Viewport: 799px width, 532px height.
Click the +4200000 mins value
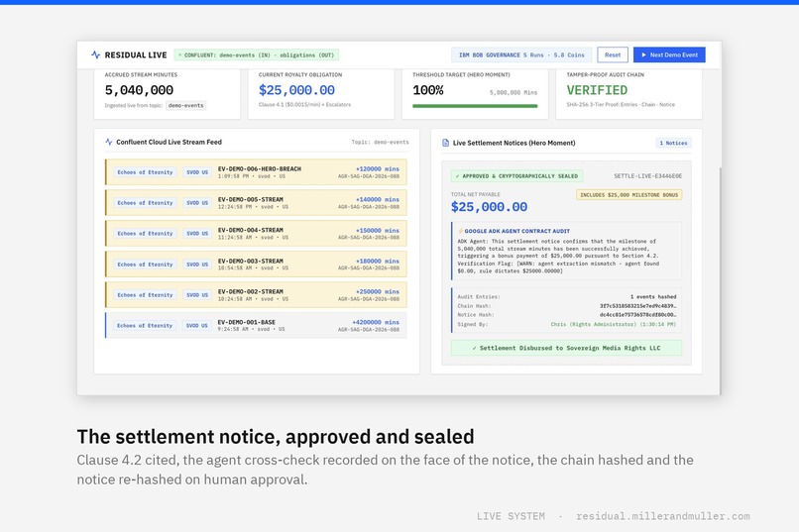click(x=376, y=322)
